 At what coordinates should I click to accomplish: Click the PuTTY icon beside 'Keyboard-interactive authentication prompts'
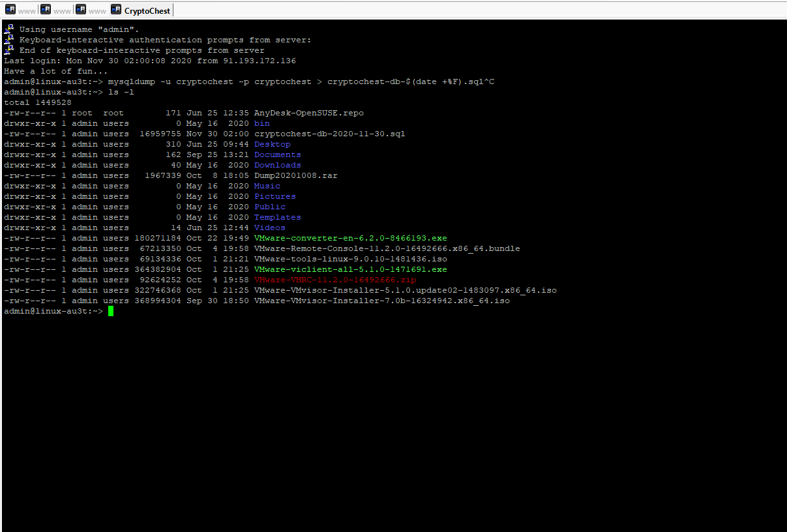tap(8, 39)
